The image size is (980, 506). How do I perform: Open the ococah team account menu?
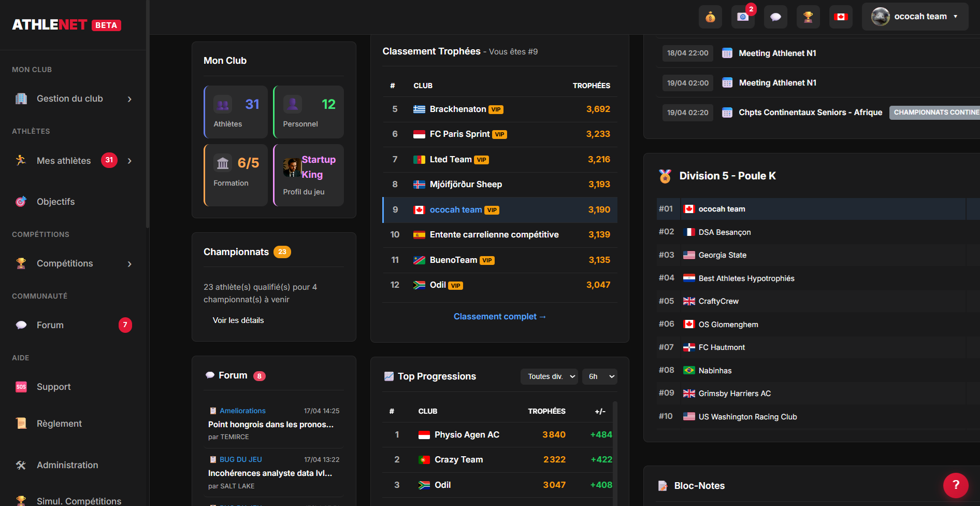(x=915, y=16)
